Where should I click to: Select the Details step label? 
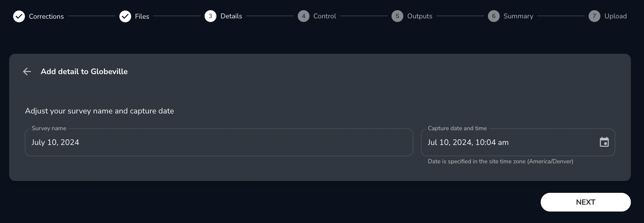(231, 16)
